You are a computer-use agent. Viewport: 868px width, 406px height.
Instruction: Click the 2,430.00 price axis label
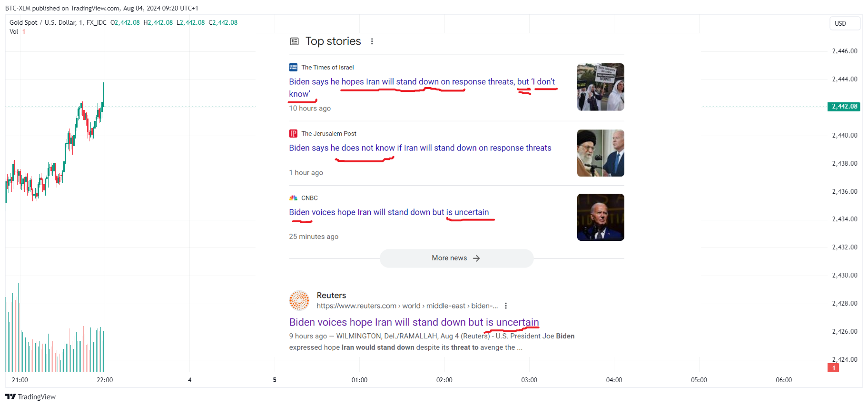pos(844,275)
